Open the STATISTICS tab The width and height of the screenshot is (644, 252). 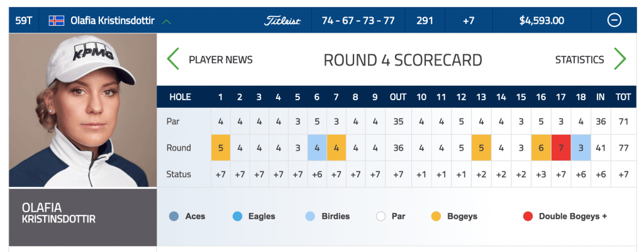pyautogui.click(x=579, y=60)
